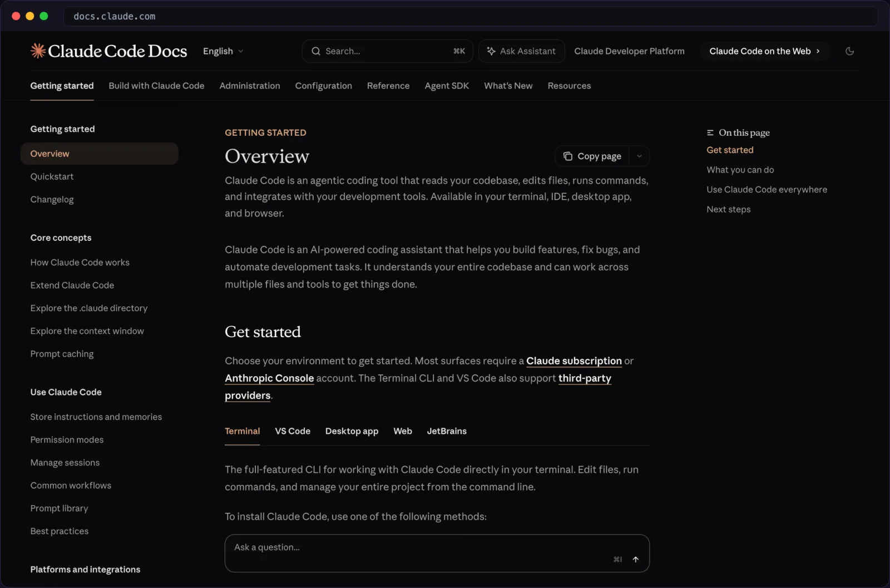Click the Claude Code Docs starburst logo

point(38,51)
